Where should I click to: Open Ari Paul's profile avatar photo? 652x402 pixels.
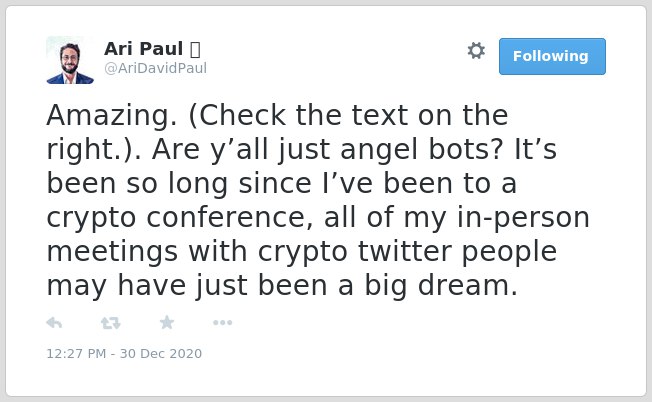(x=70, y=60)
